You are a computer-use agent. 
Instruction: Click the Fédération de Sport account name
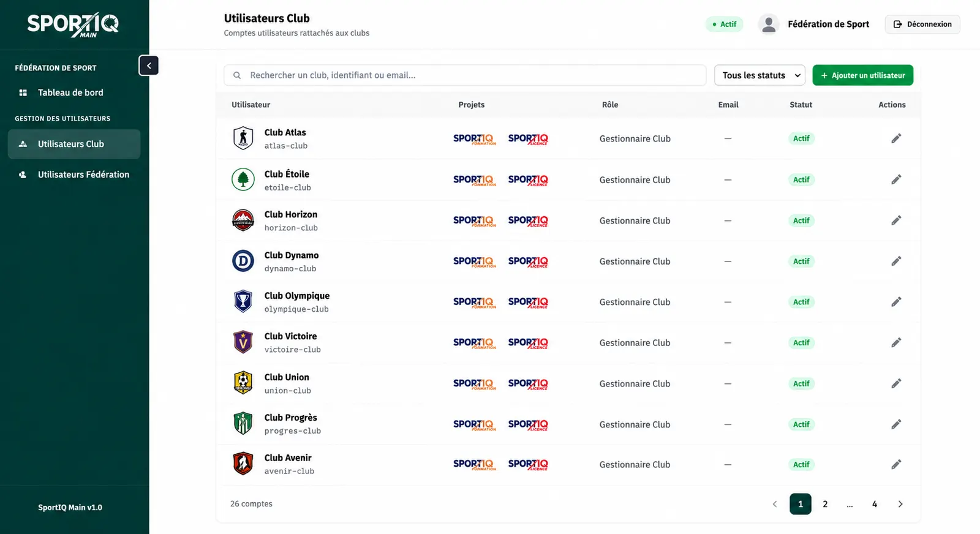[828, 24]
